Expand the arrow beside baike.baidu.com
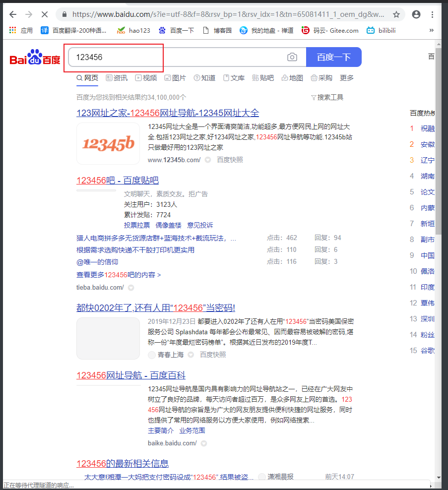The image size is (448, 490). 204,443
